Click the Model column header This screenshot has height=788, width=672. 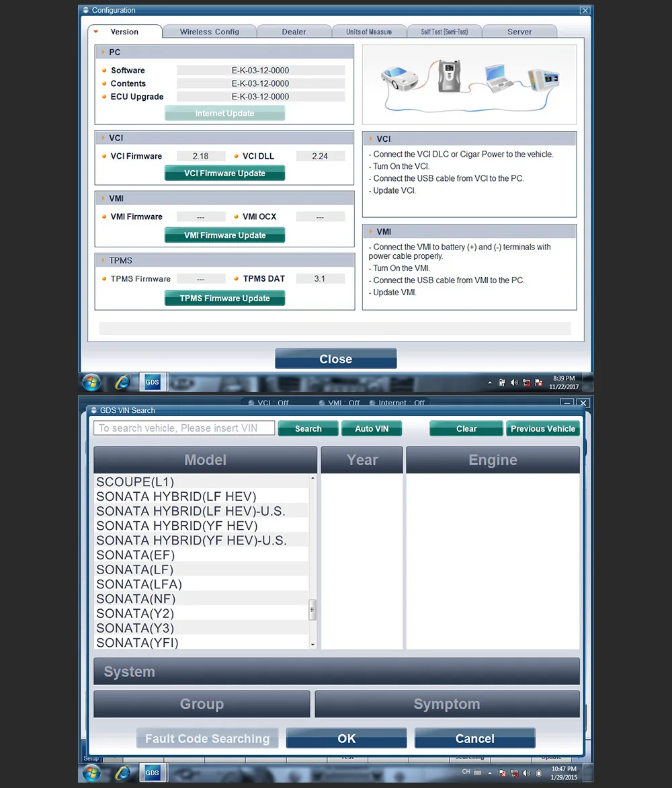point(206,460)
